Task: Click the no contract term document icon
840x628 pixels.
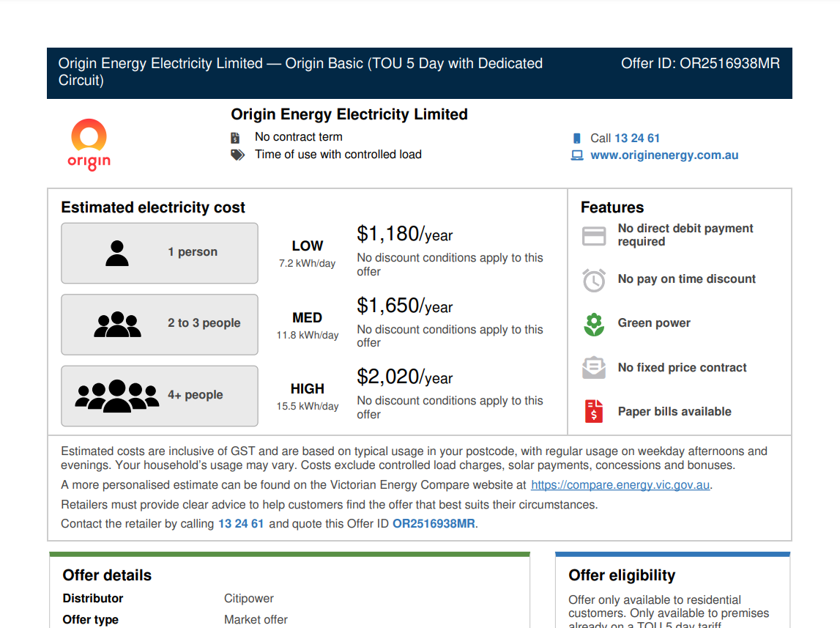Action: click(235, 138)
